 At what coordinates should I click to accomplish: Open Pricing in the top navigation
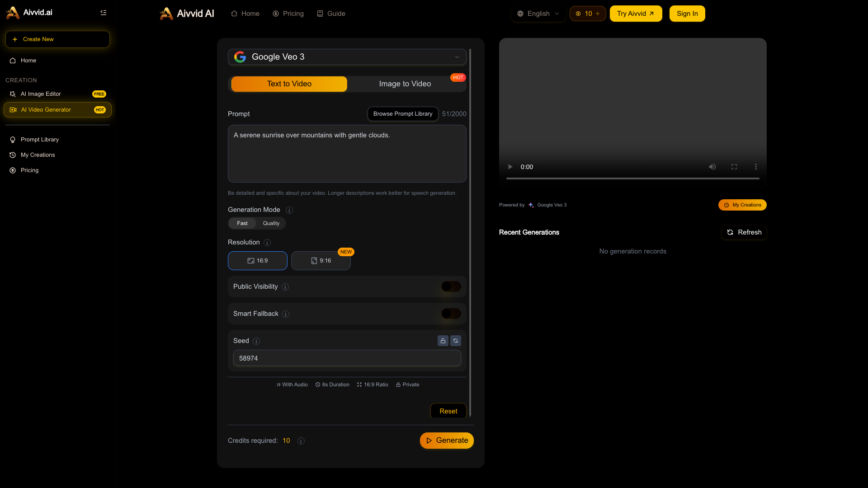[288, 14]
